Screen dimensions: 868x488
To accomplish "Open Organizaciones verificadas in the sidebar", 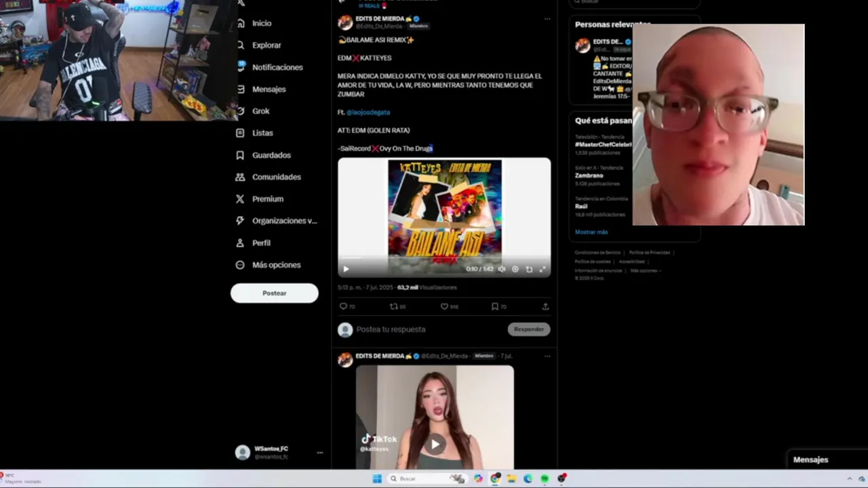I will click(x=277, y=221).
